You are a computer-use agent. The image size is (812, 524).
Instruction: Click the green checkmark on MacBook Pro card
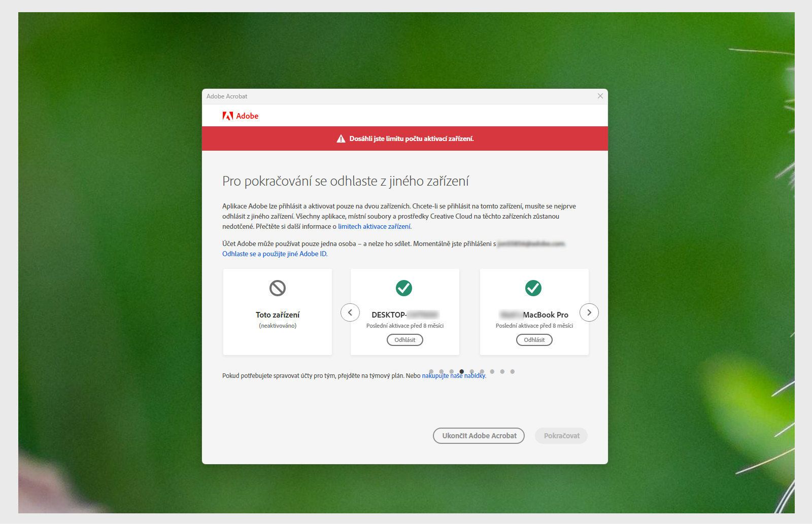[533, 288]
